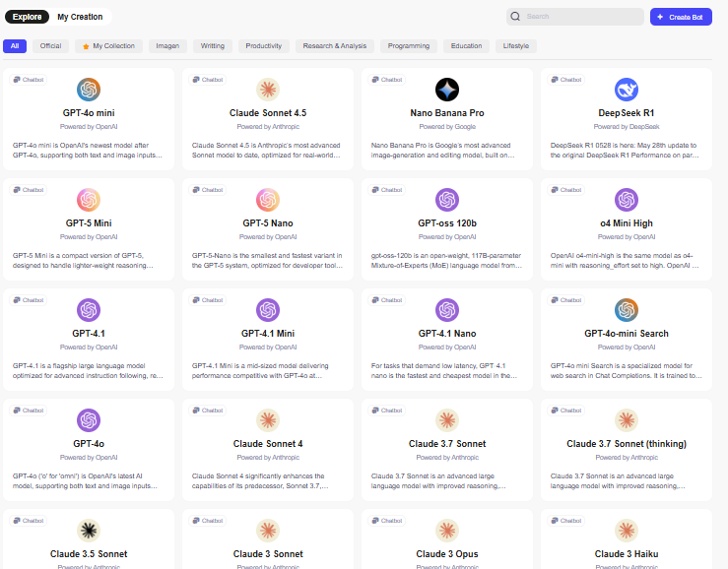Select the Explore tab
Screen dimensions: 728x569
click(x=27, y=17)
